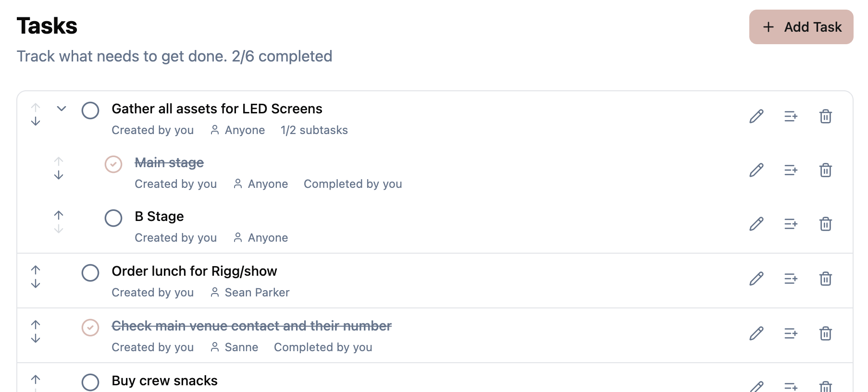Collapse the subtasks of "Gather all assets"

point(61,109)
